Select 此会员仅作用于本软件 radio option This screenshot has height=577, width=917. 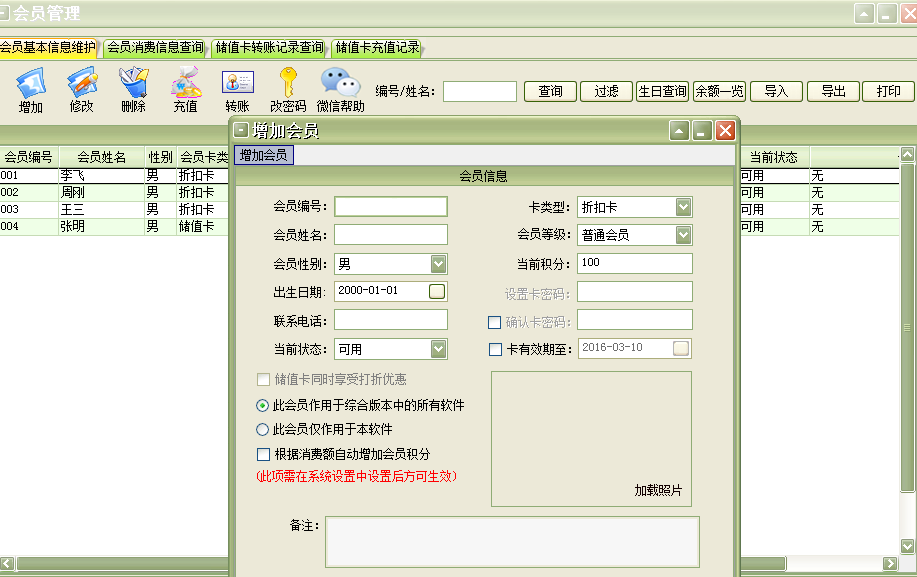pyautogui.click(x=263, y=430)
